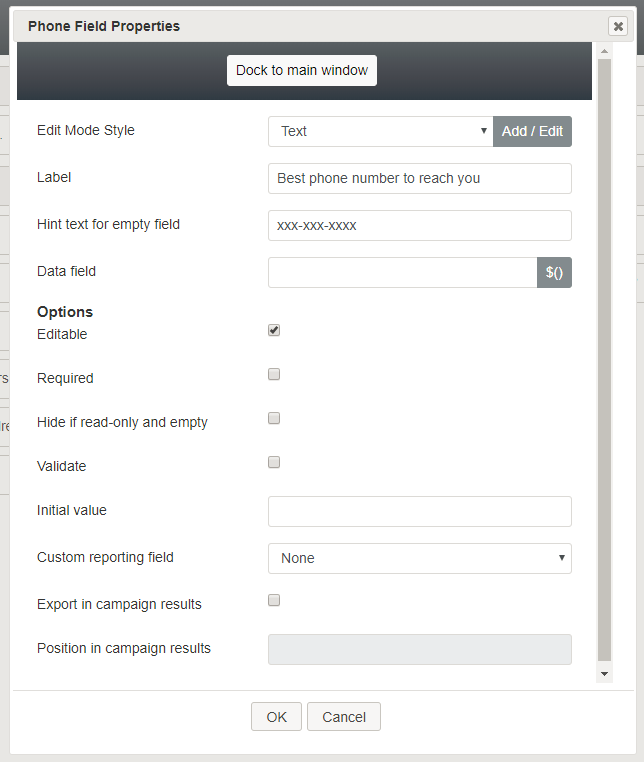Screen dimensions: 644x762
Task: Click the Cancel button
Action: click(x=344, y=717)
